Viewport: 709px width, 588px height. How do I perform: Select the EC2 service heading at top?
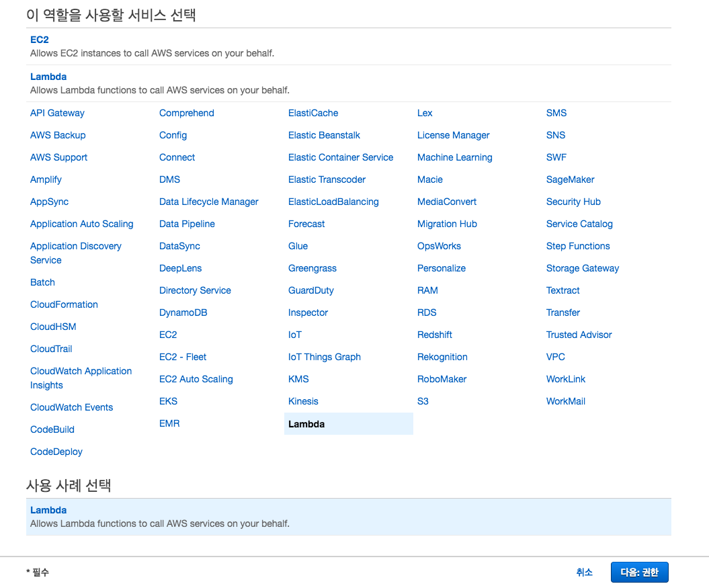pos(40,40)
